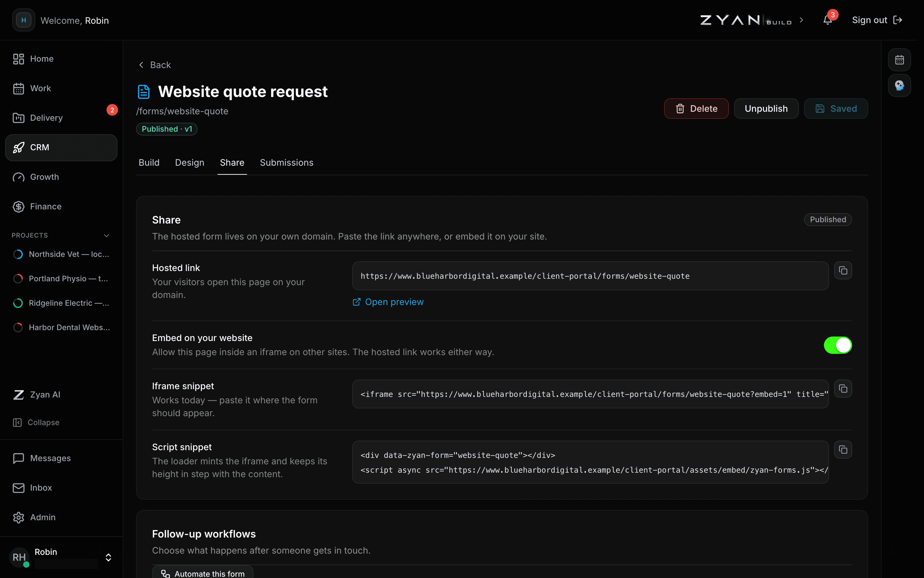
Task: Open Home in the sidebar
Action: click(x=61, y=59)
